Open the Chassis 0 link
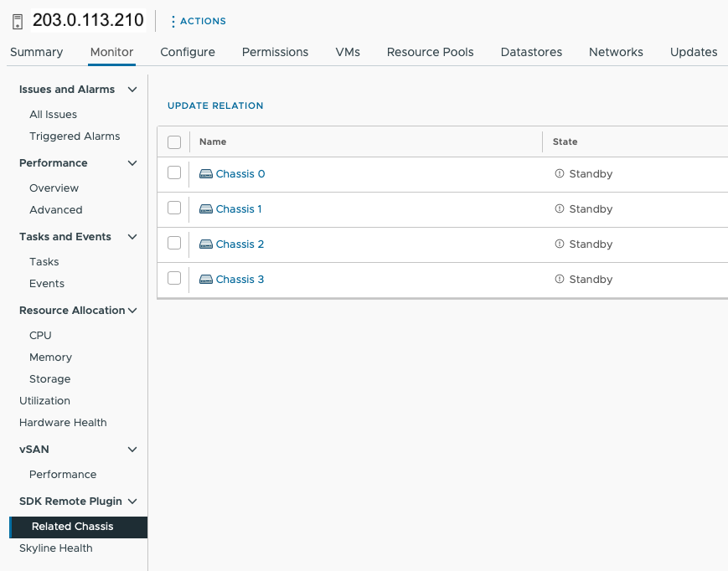The width and height of the screenshot is (728, 571). tap(240, 174)
